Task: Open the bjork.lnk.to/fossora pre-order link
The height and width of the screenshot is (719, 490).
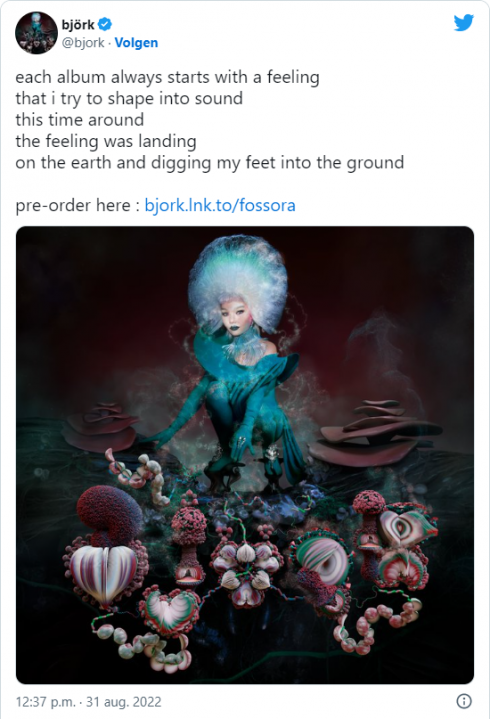Action: [x=220, y=205]
